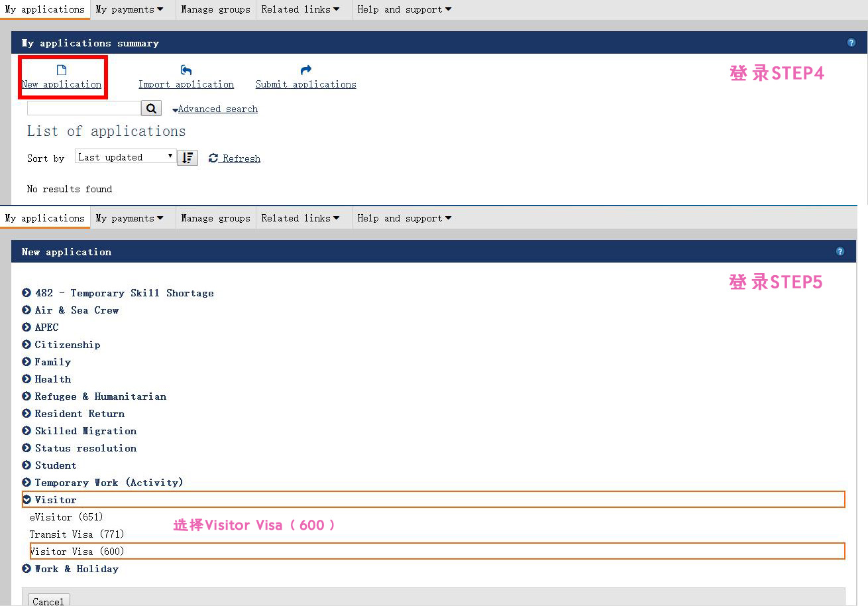Screen dimensions: 868x606
Task: Click the 'No results found' text
Action: pos(70,189)
